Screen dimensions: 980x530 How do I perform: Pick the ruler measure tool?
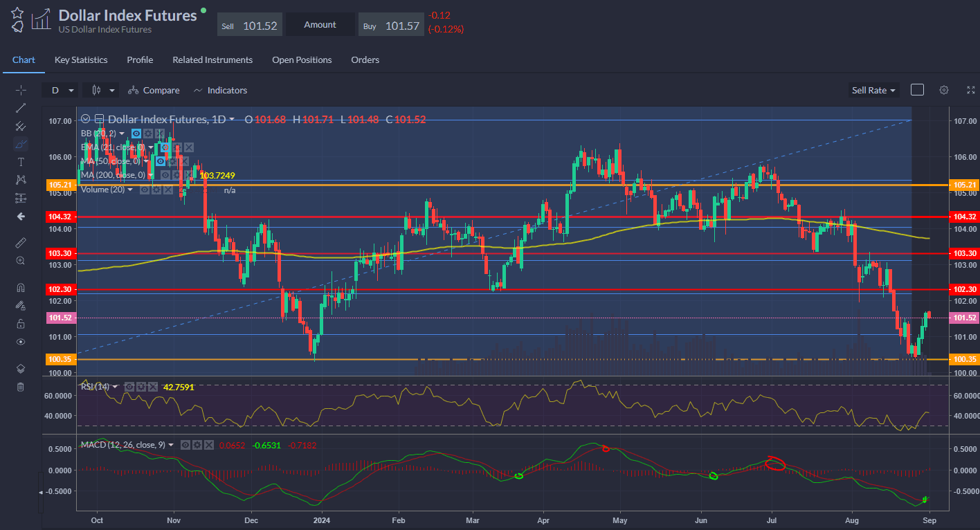coord(21,243)
